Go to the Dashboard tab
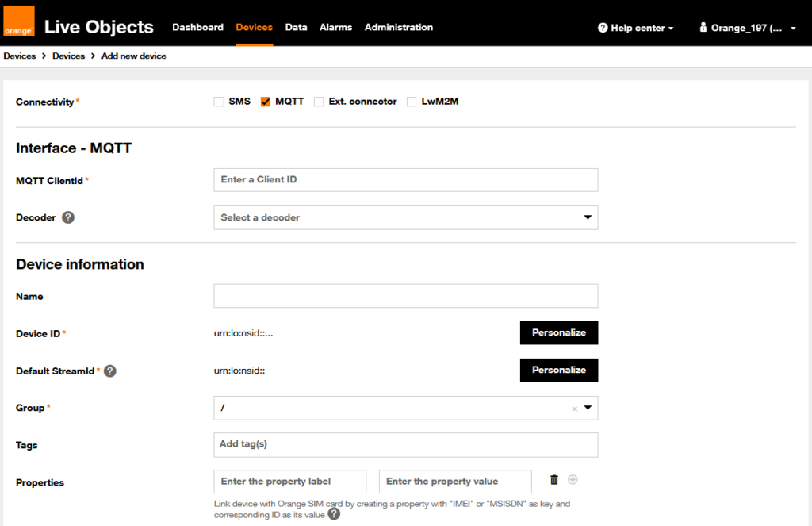 (x=197, y=27)
